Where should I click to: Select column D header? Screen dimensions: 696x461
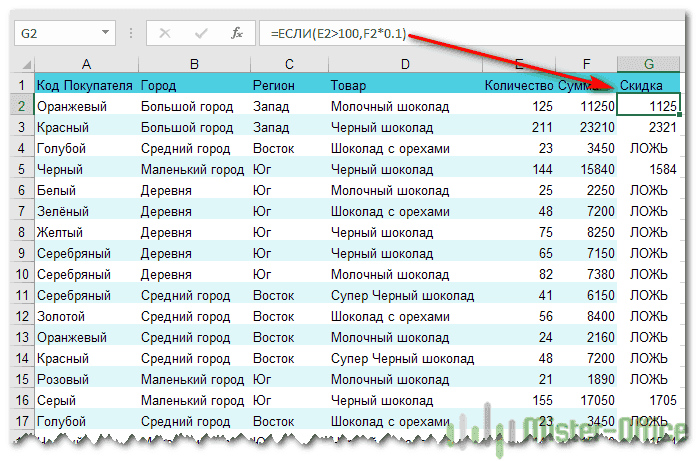click(404, 65)
